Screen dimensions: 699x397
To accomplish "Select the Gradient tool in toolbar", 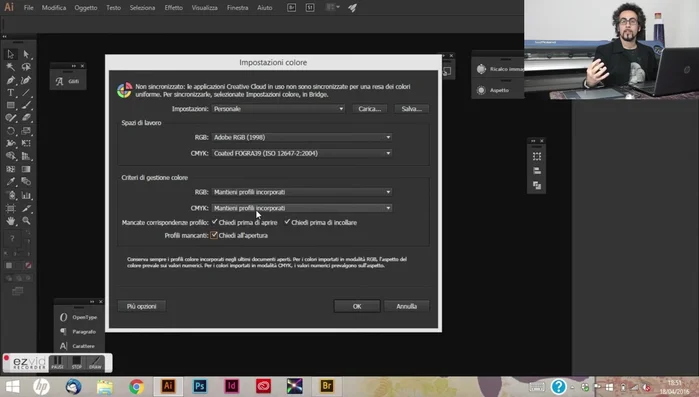I will 26,169.
